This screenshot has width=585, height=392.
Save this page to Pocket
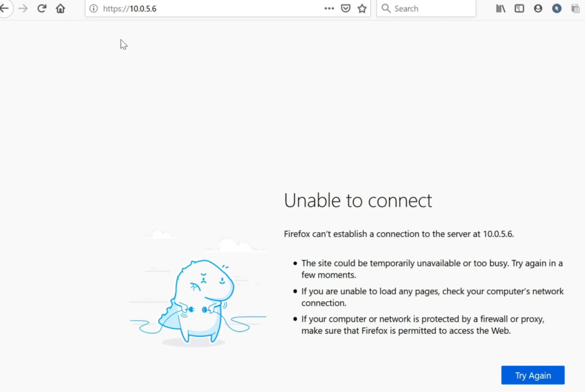coord(345,9)
